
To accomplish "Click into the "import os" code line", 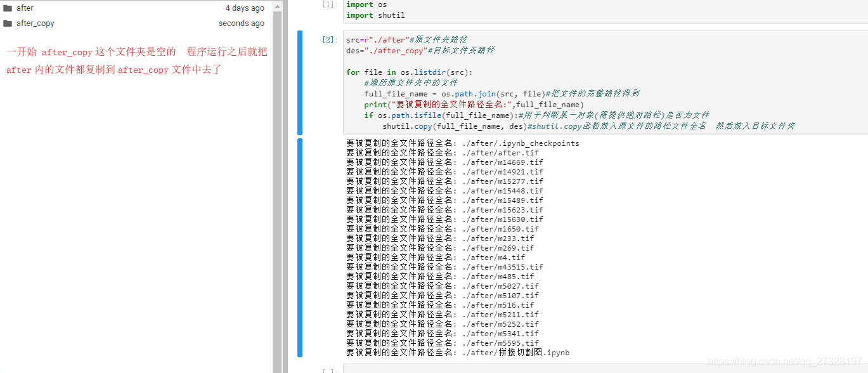I will point(366,4).
